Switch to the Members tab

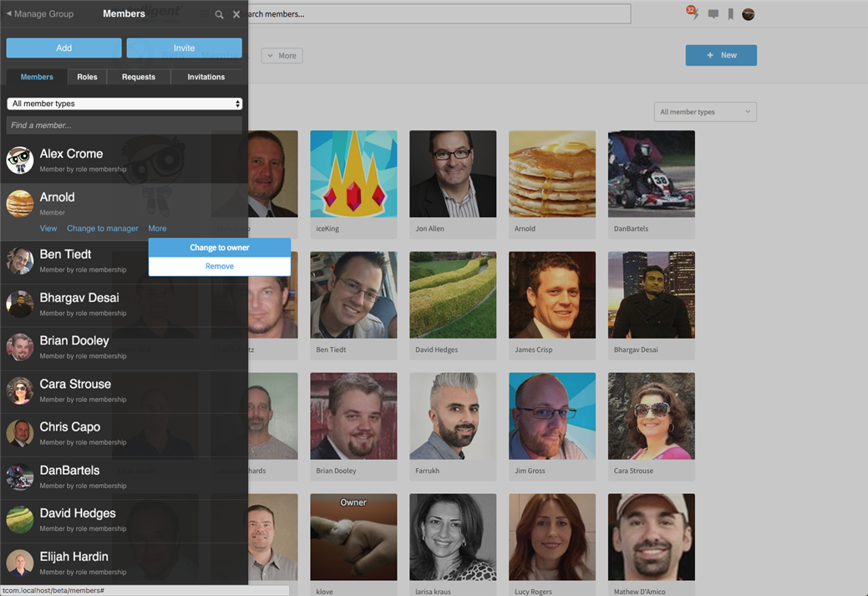click(37, 77)
